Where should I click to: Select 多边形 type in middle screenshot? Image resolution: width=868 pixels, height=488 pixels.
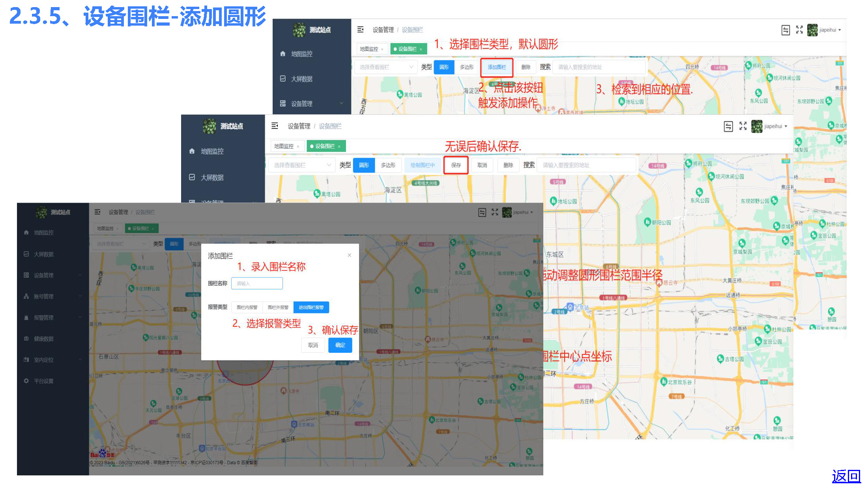point(388,165)
